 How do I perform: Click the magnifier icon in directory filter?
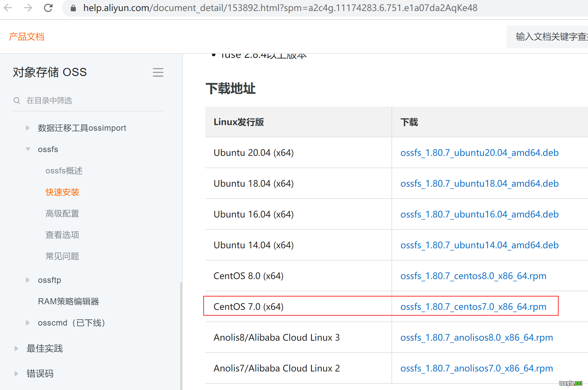point(17,101)
